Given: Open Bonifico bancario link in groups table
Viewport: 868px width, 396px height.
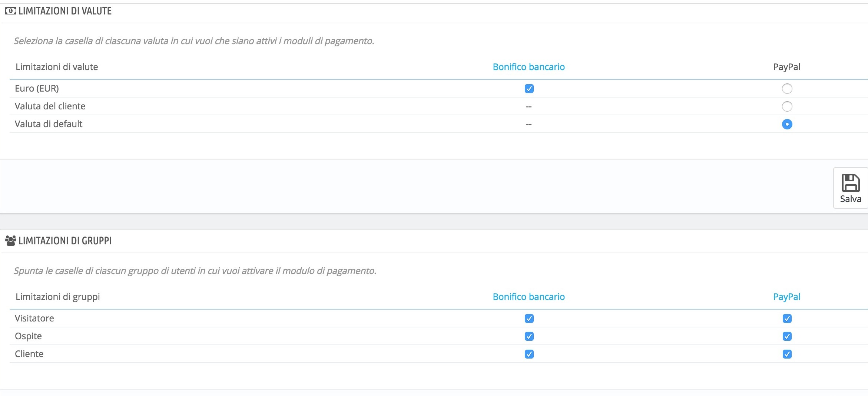Looking at the screenshot, I should click(529, 297).
